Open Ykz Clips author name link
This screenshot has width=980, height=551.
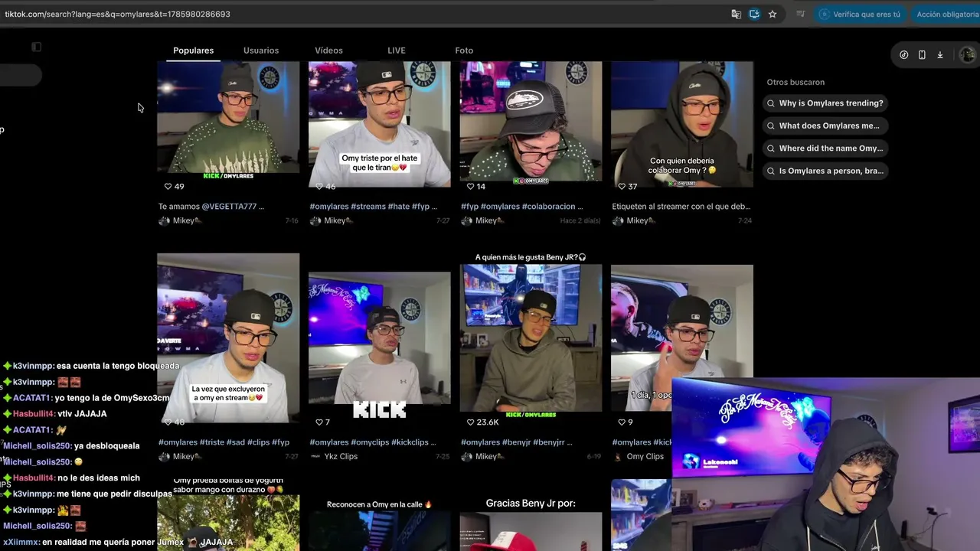341,457
